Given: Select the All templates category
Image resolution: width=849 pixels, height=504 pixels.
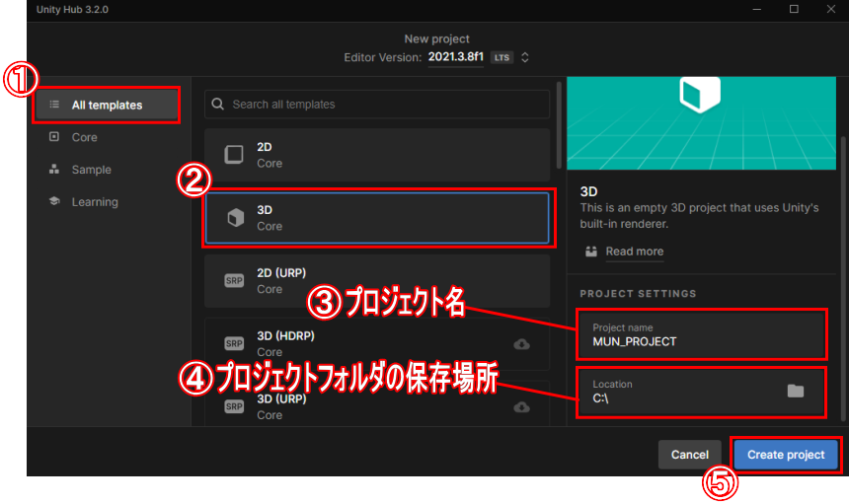Looking at the screenshot, I should coord(107,105).
